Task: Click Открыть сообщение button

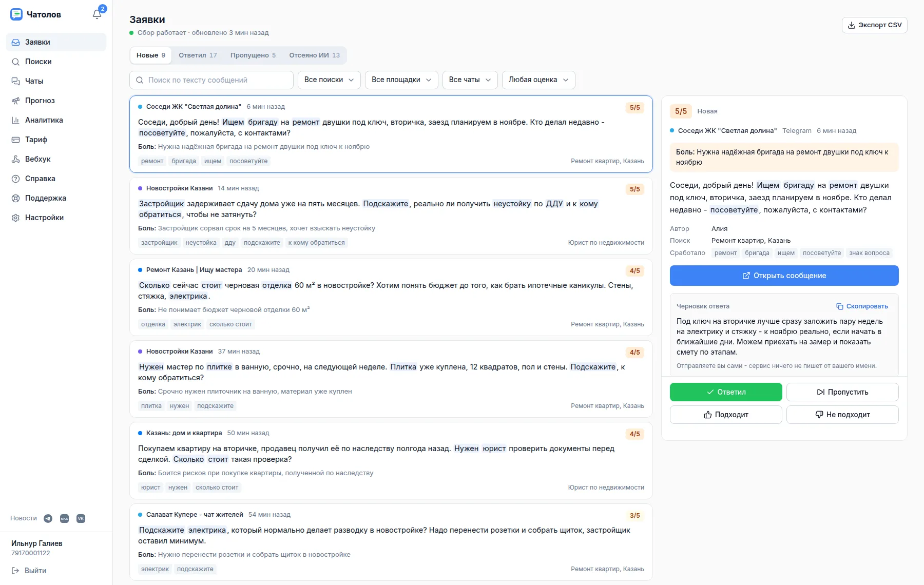Action: coord(784,276)
